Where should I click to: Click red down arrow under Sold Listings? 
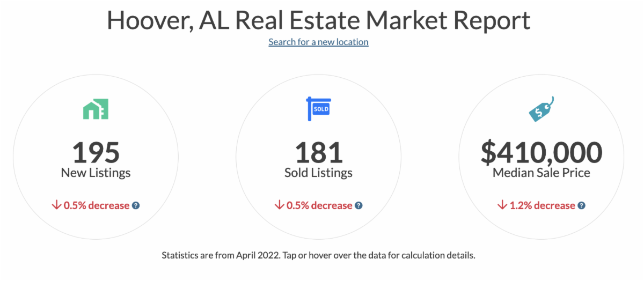[279, 205]
